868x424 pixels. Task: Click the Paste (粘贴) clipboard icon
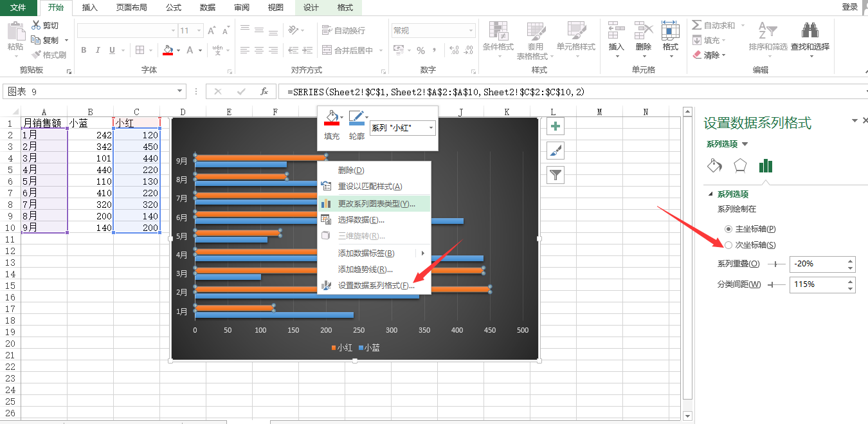click(x=15, y=31)
